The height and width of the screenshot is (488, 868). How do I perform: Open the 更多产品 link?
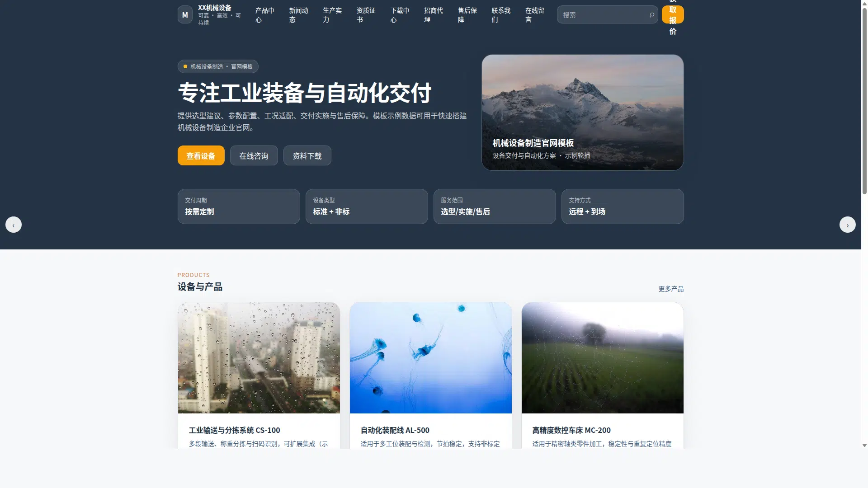(x=670, y=289)
